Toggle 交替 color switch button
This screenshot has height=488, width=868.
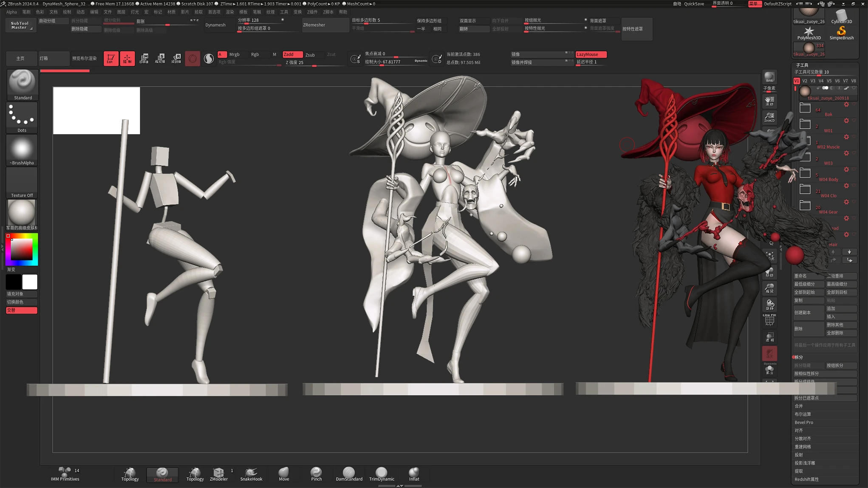tap(22, 310)
